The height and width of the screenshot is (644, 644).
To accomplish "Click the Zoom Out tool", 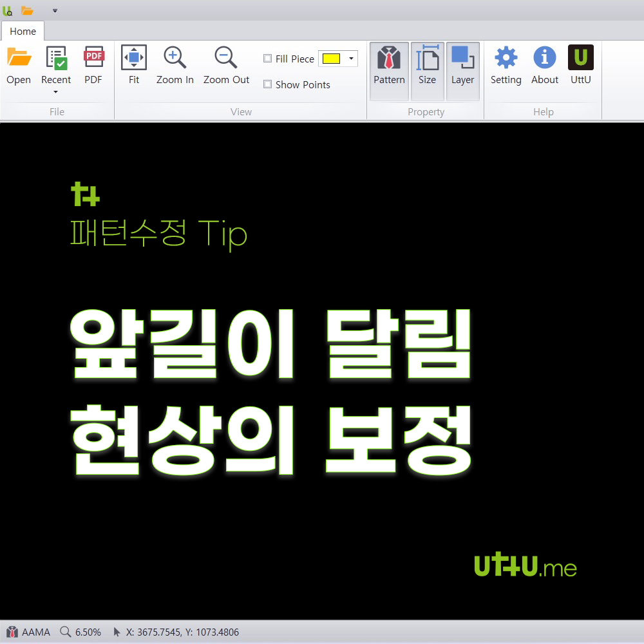I will (x=226, y=64).
